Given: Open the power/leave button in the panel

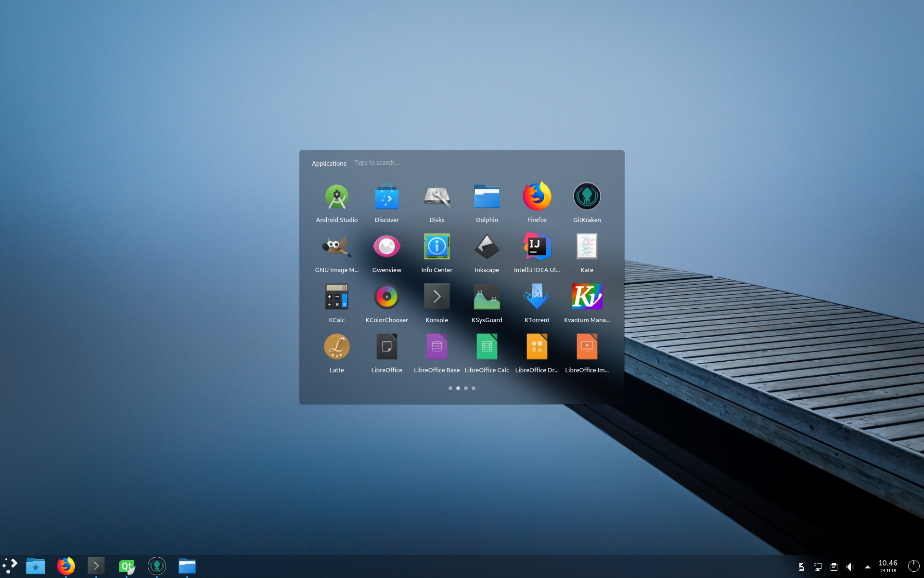Looking at the screenshot, I should 913,566.
